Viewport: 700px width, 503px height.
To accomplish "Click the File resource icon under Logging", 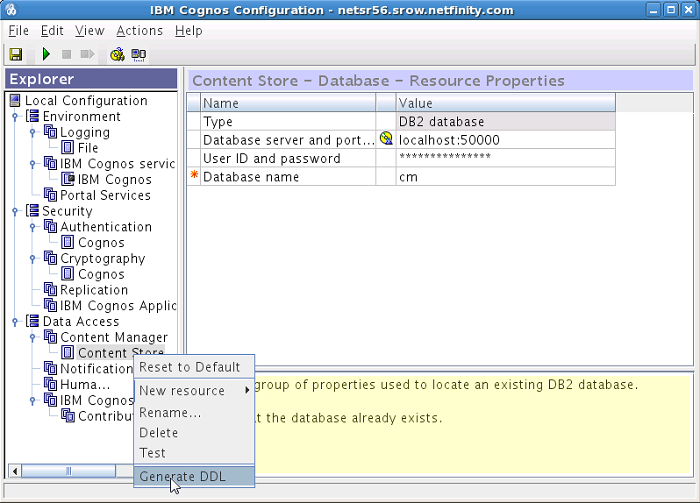I will [67, 147].
